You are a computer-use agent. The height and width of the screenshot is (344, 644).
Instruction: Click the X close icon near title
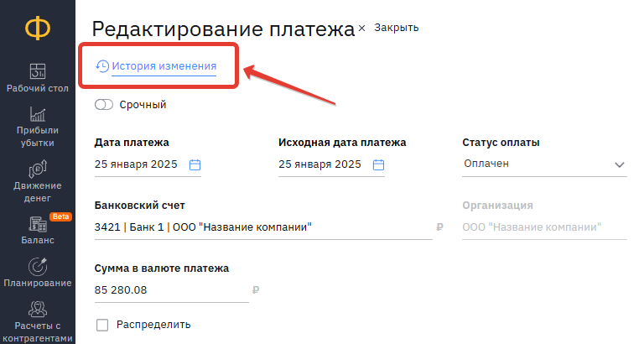click(361, 28)
